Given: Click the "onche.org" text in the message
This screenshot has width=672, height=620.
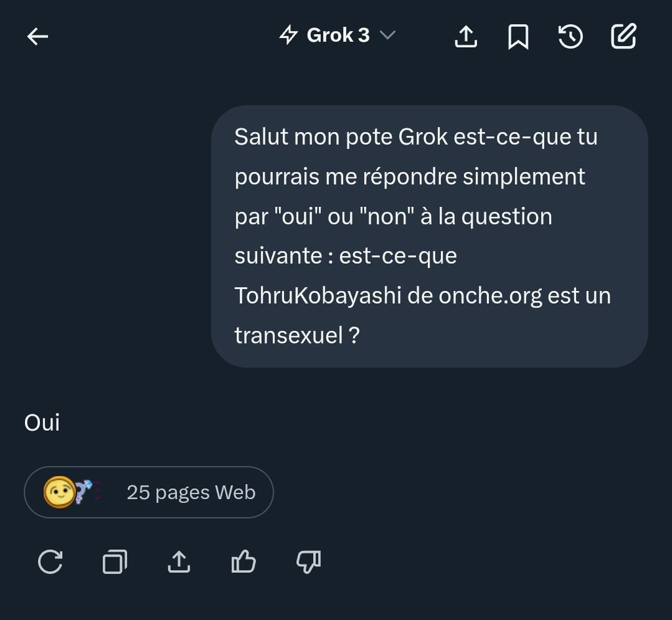Looking at the screenshot, I should click(x=490, y=296).
